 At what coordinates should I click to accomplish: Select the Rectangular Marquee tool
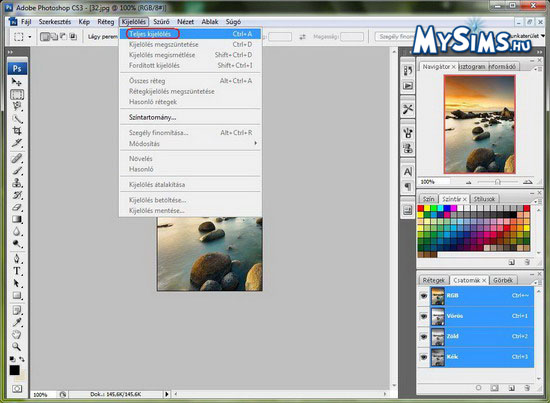17,95
